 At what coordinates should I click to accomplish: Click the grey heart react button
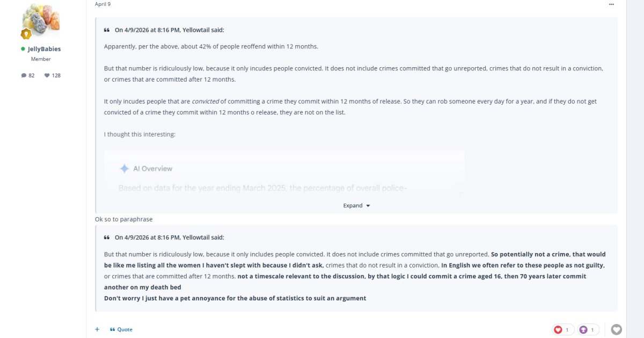[x=617, y=329]
